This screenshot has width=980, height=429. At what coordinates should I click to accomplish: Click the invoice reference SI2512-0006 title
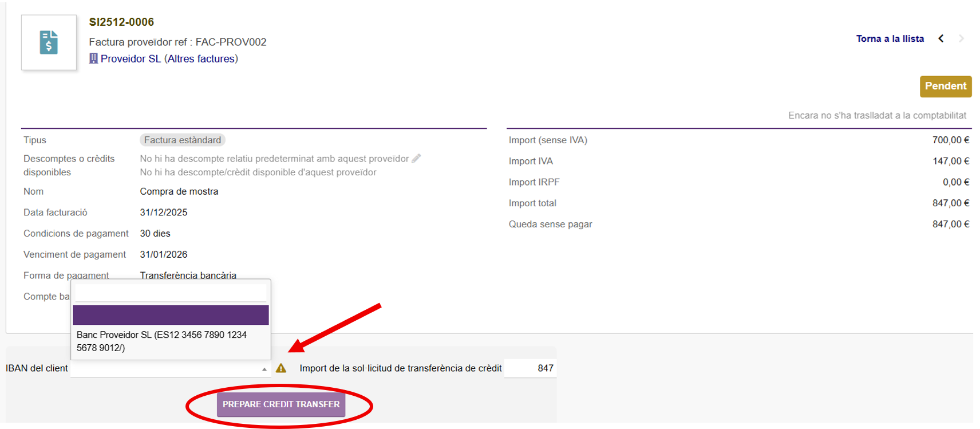point(121,22)
